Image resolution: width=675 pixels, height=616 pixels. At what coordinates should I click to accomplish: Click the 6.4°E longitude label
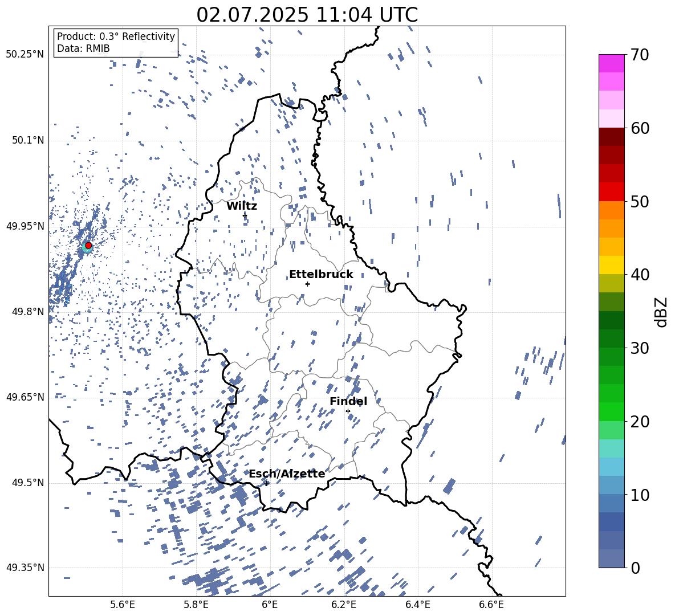[x=417, y=605]
